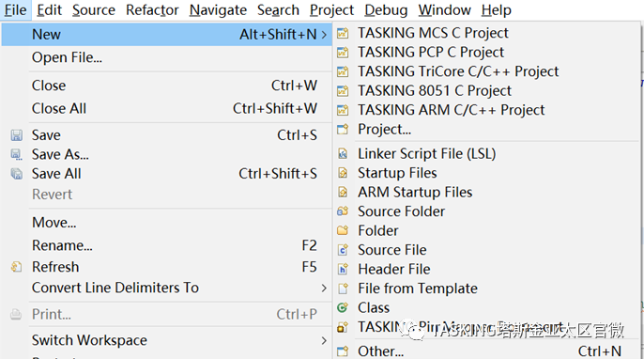This screenshot has height=359, width=644.
Task: Open the Help menu
Action: (496, 10)
